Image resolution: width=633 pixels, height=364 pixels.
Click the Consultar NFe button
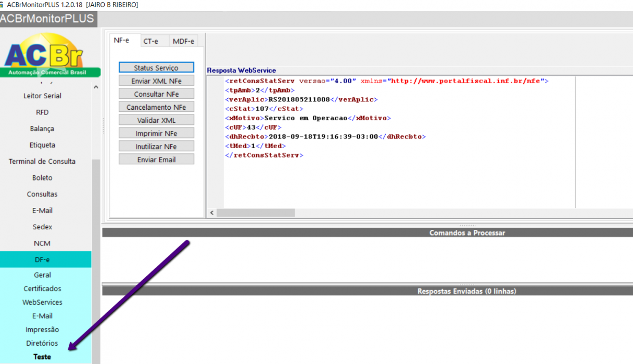pyautogui.click(x=156, y=94)
